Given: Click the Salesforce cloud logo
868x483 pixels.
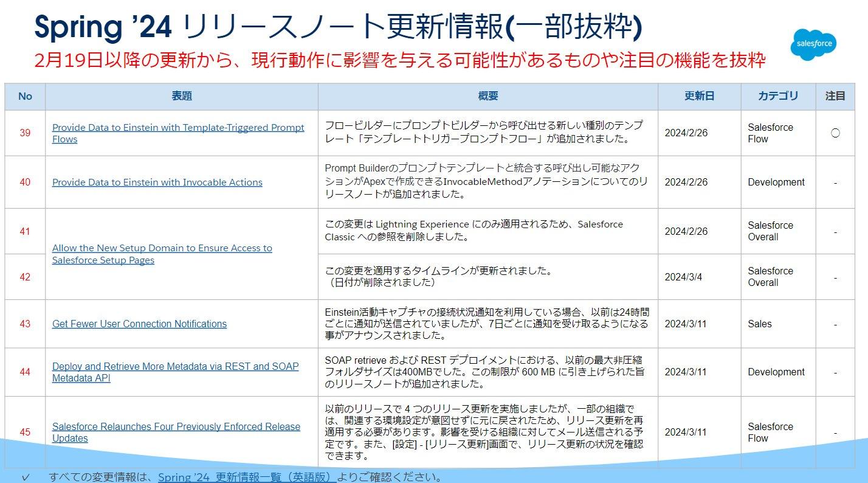Looking at the screenshot, I should point(814,44).
